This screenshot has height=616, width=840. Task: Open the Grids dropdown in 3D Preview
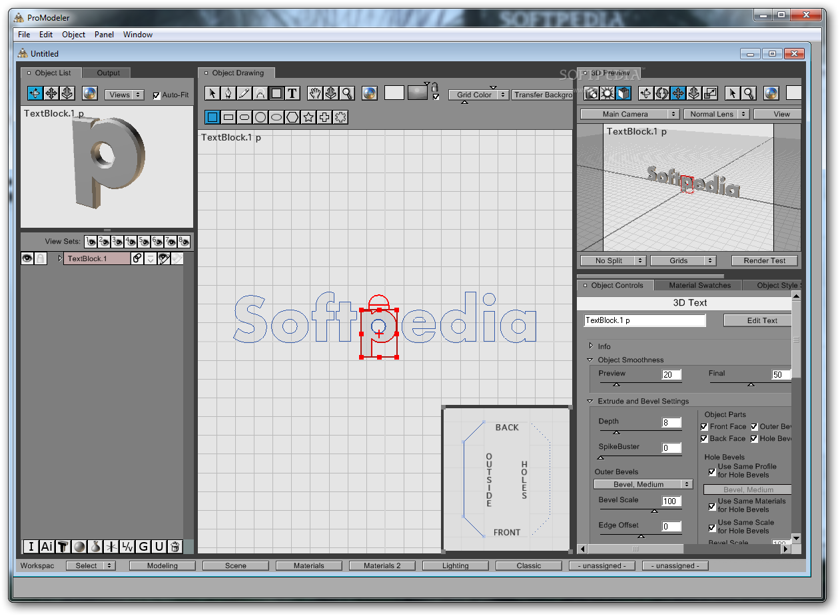click(683, 260)
